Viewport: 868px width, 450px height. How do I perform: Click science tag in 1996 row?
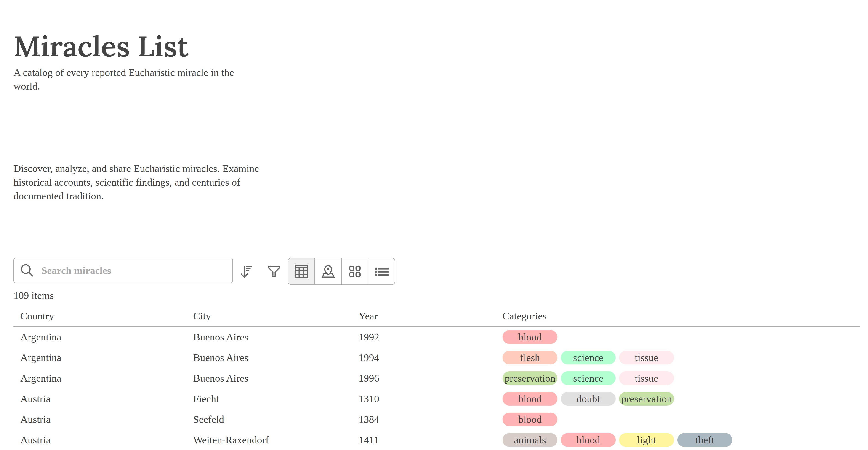tap(588, 378)
